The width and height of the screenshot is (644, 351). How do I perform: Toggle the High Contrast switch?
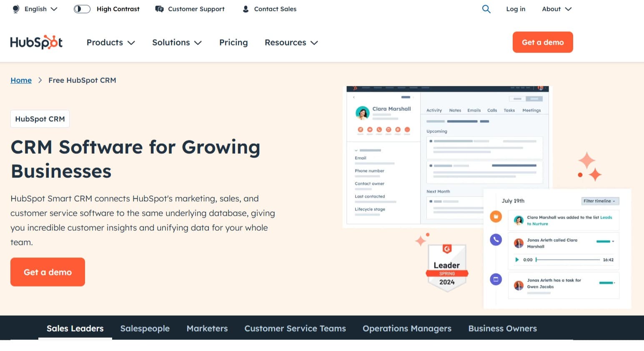[x=82, y=9]
